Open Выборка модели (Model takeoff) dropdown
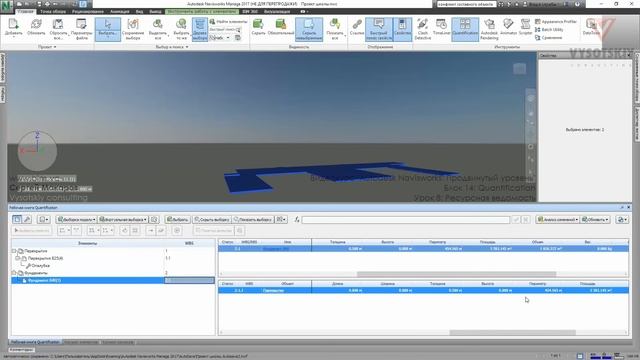Viewport: 640px width, 360px height. click(76, 220)
